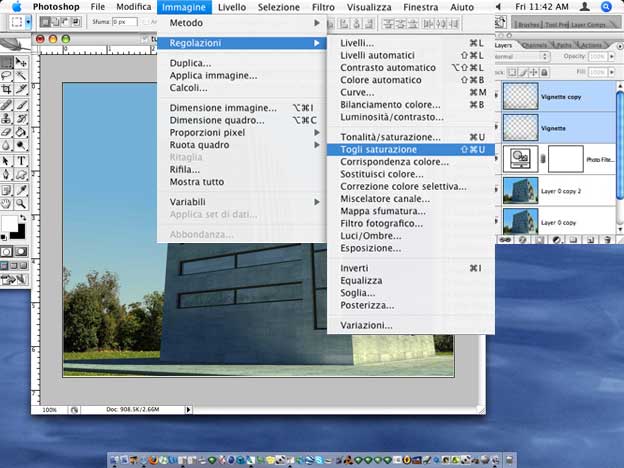Expand the Metodo submenu

(241, 22)
